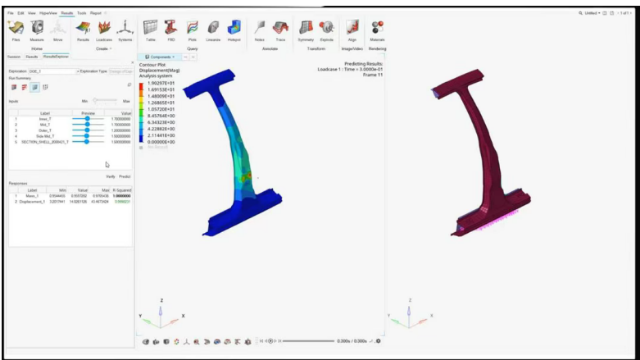Viewport: 640px width, 360px height.
Task: Open the Results contour tool
Action: (x=83, y=31)
